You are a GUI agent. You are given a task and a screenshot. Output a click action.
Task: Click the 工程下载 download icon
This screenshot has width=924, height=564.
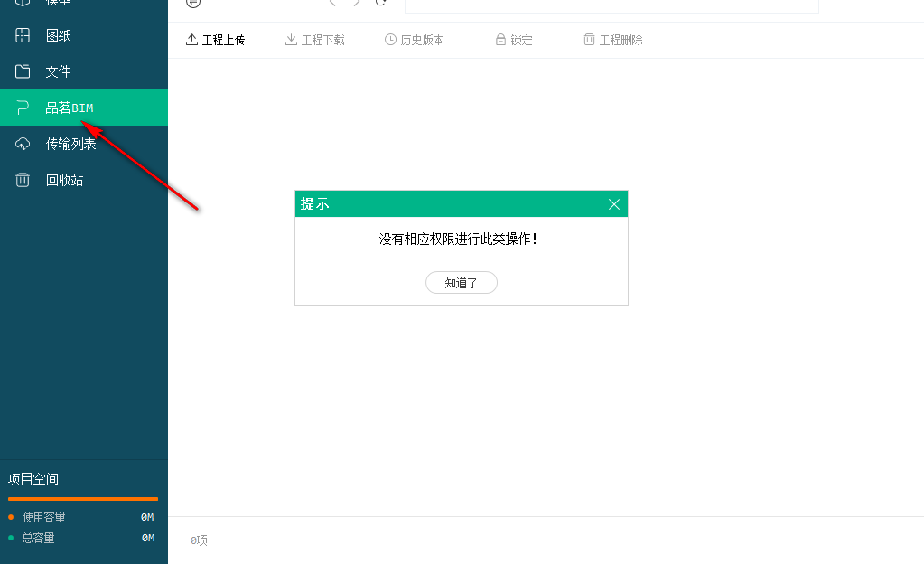(291, 40)
